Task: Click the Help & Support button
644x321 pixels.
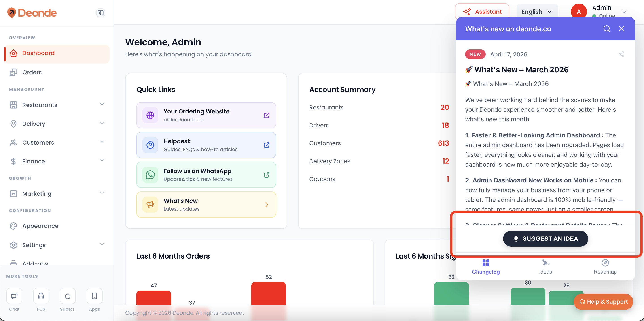Action: (x=603, y=302)
